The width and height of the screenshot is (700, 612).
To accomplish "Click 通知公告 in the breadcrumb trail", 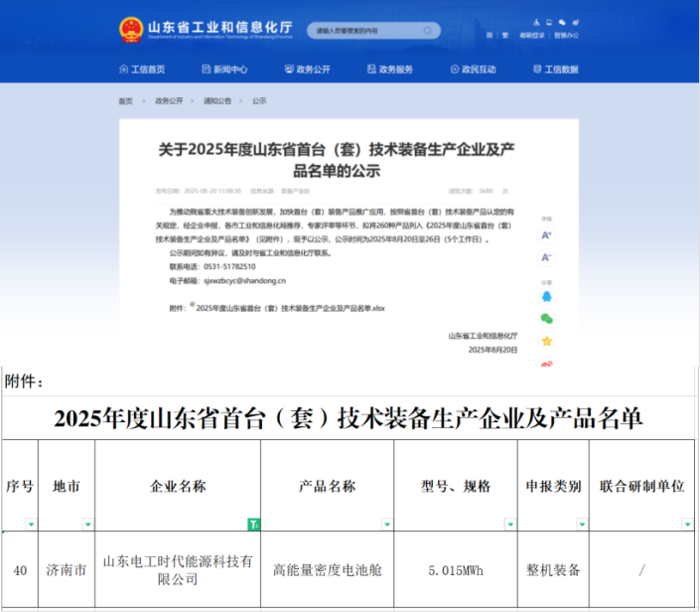I will (x=217, y=101).
